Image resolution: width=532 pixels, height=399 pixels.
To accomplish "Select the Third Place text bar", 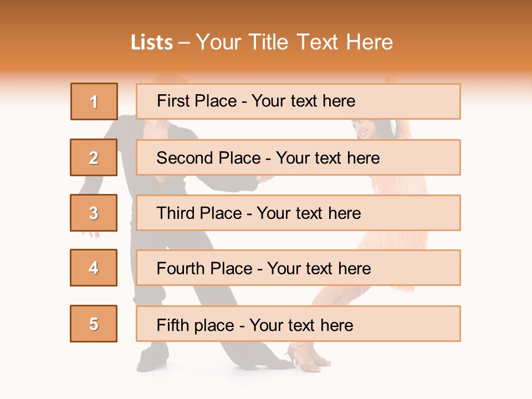I will (298, 213).
